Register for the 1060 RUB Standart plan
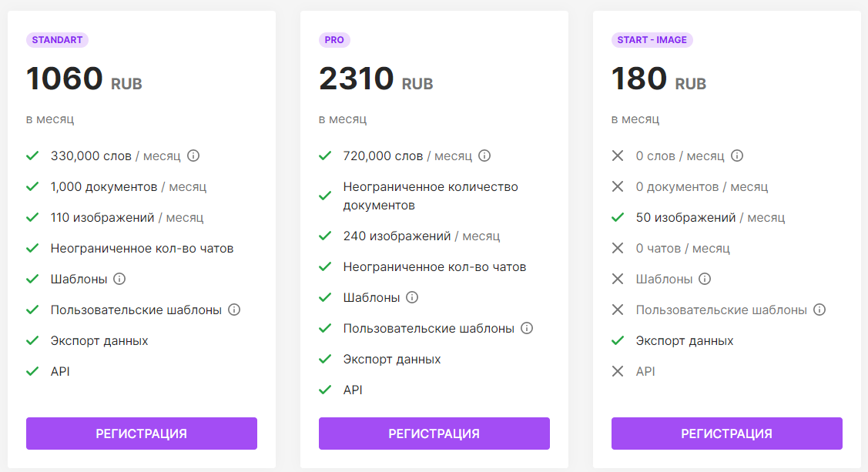 tap(142, 434)
